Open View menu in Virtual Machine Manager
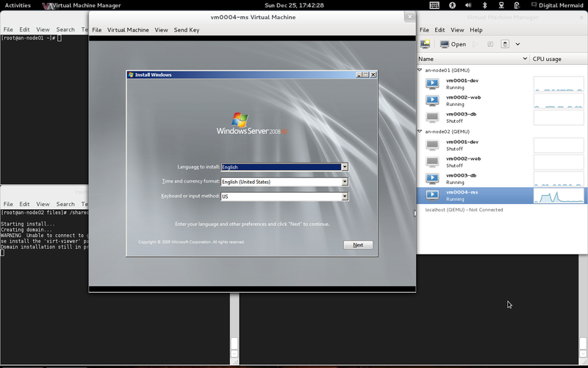Image resolution: width=588 pixels, height=368 pixels. [457, 30]
